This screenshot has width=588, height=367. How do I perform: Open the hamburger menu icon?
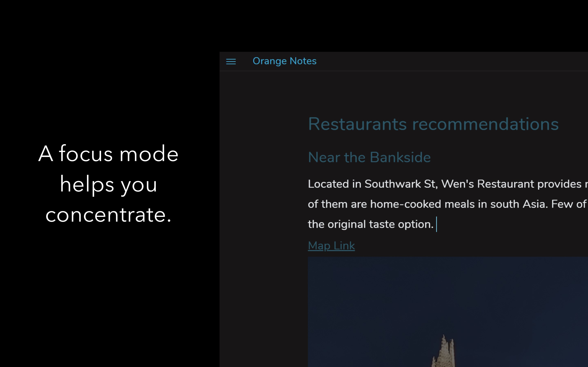[x=231, y=61]
